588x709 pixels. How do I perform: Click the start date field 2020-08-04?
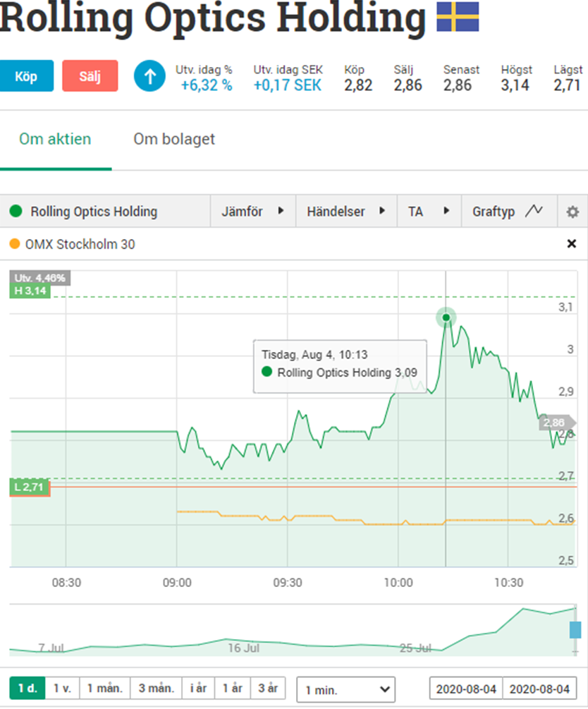(466, 689)
